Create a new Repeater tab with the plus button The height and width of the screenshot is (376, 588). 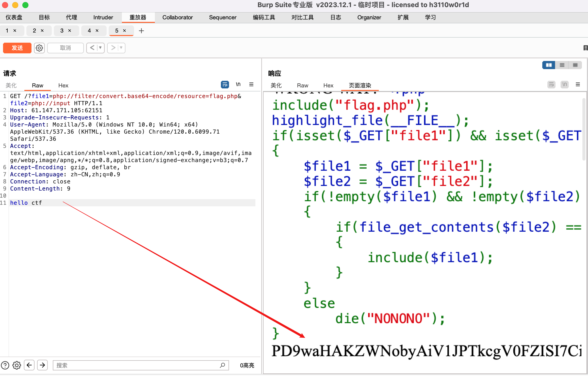[x=141, y=30]
